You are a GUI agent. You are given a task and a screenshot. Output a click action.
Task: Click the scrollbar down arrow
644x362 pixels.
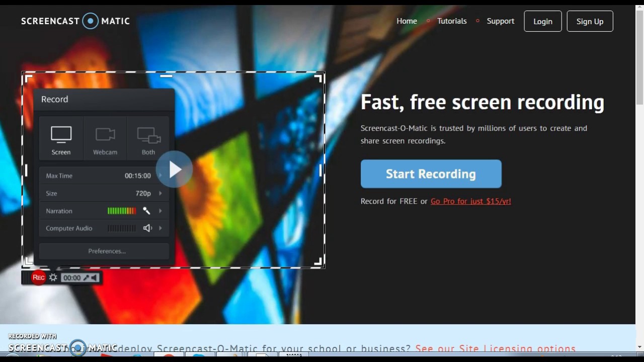(639, 347)
